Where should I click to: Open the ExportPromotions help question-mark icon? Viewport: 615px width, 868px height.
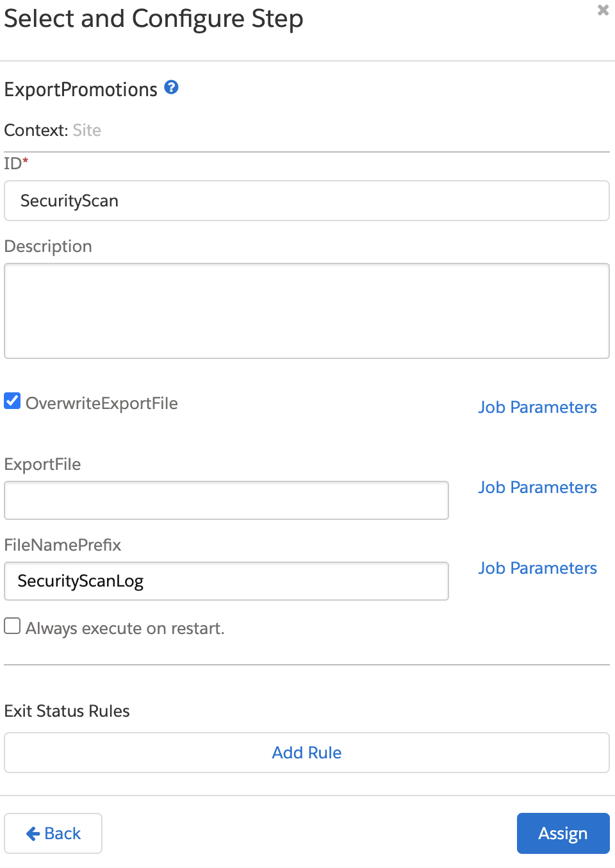point(171,87)
